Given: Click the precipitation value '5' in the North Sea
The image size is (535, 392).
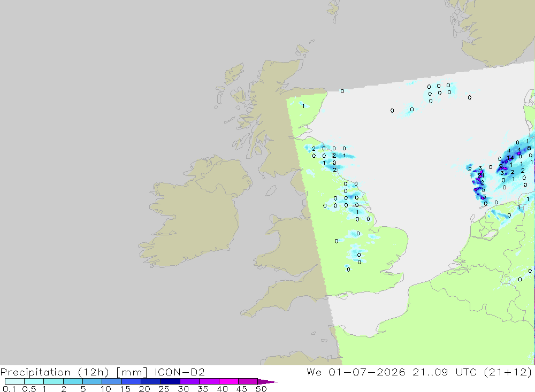Looking at the screenshot, I should click(x=483, y=189).
